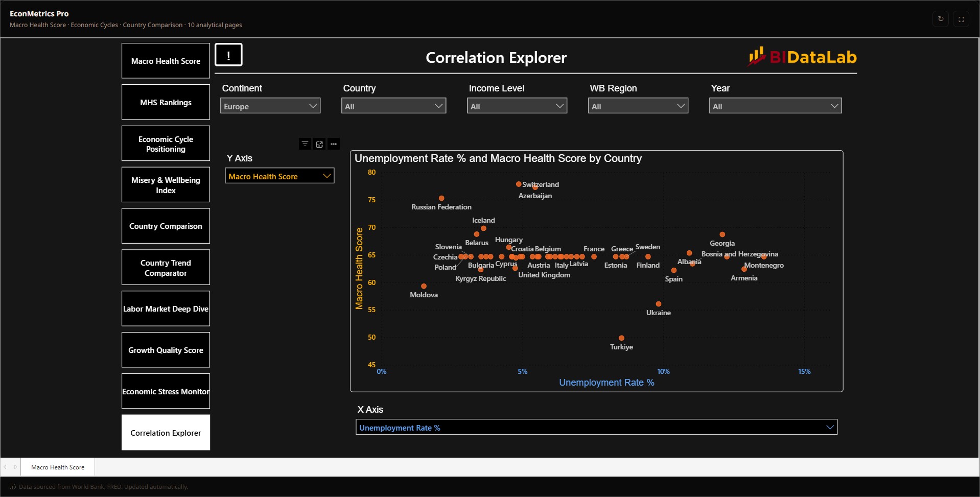Open the Economic Stress Monitor page

pyautogui.click(x=166, y=391)
